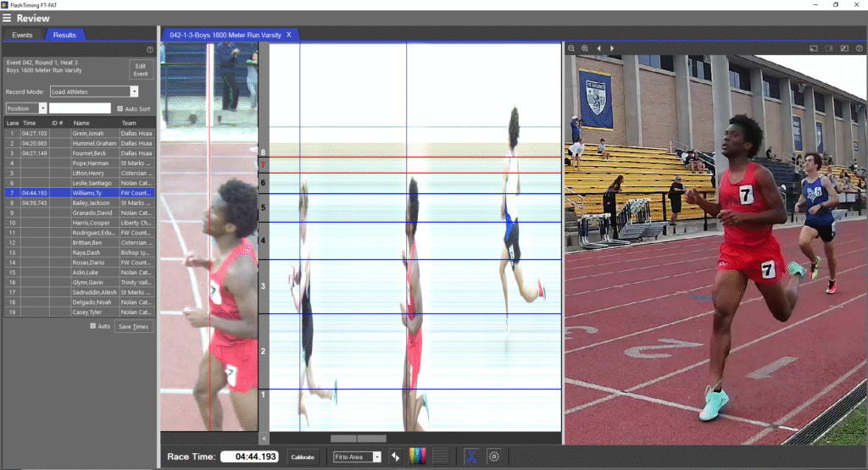Select row Sadruddin, Ailesh

click(79, 292)
